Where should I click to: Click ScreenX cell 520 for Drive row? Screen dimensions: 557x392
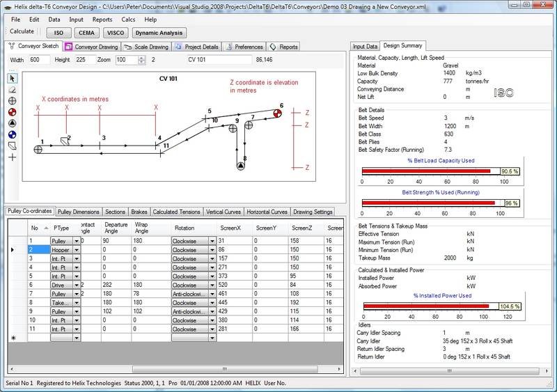pos(235,285)
